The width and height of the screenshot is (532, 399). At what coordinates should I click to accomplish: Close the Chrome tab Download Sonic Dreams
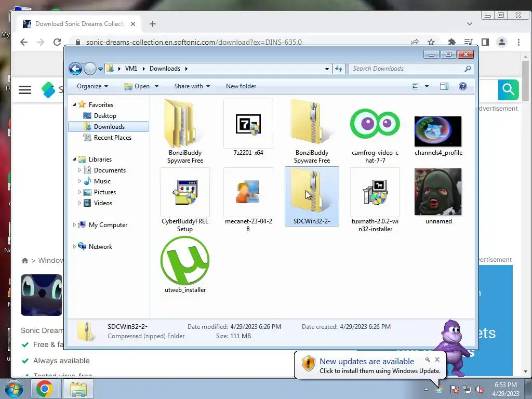tap(133, 24)
